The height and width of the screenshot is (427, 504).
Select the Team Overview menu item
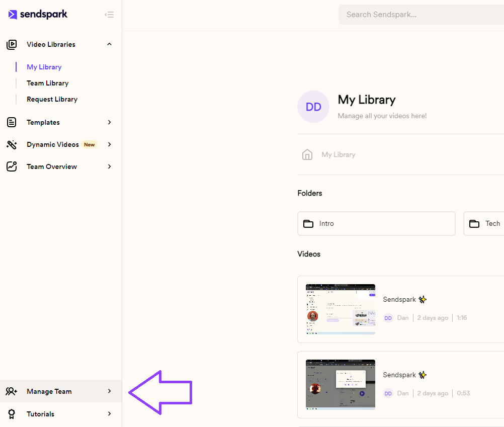pos(61,166)
